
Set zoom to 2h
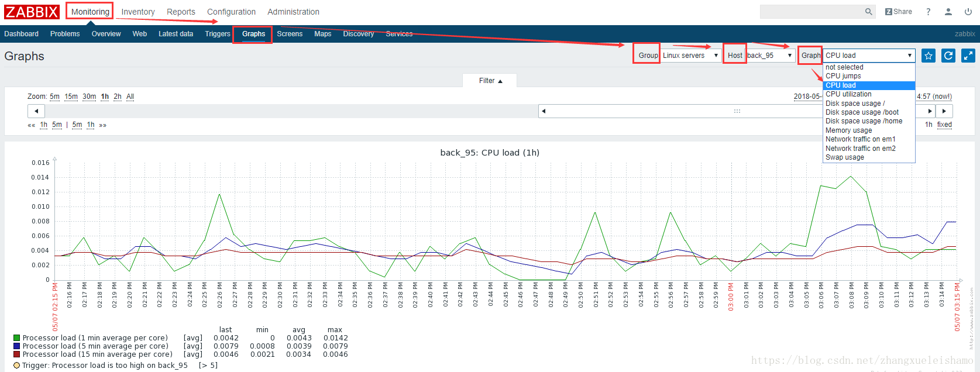click(x=118, y=97)
